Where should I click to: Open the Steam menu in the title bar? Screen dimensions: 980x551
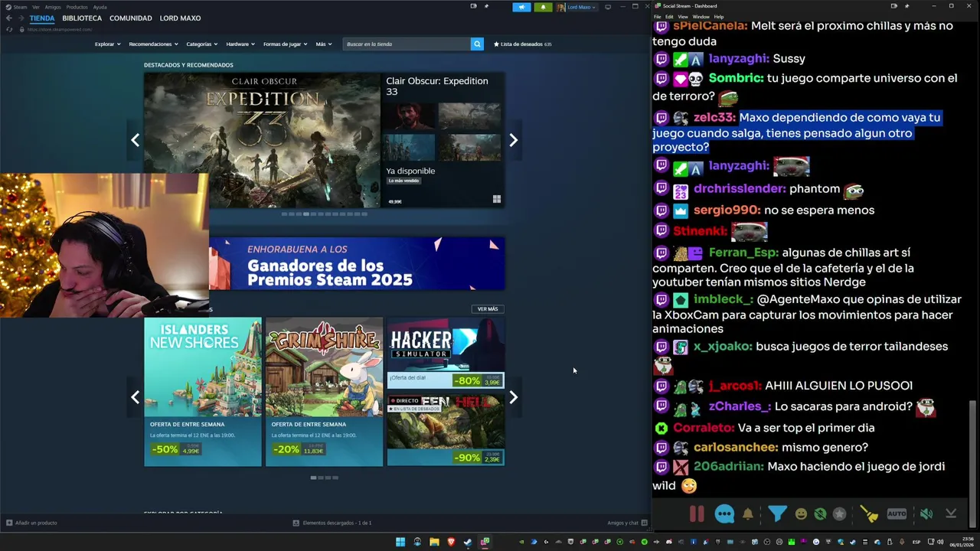[17, 7]
